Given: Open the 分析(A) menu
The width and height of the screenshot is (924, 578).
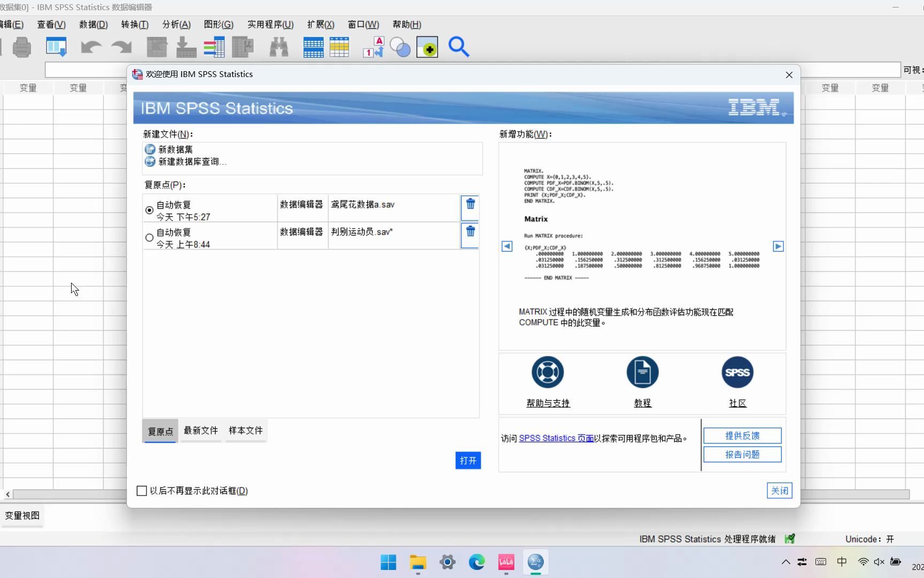Looking at the screenshot, I should click(176, 25).
